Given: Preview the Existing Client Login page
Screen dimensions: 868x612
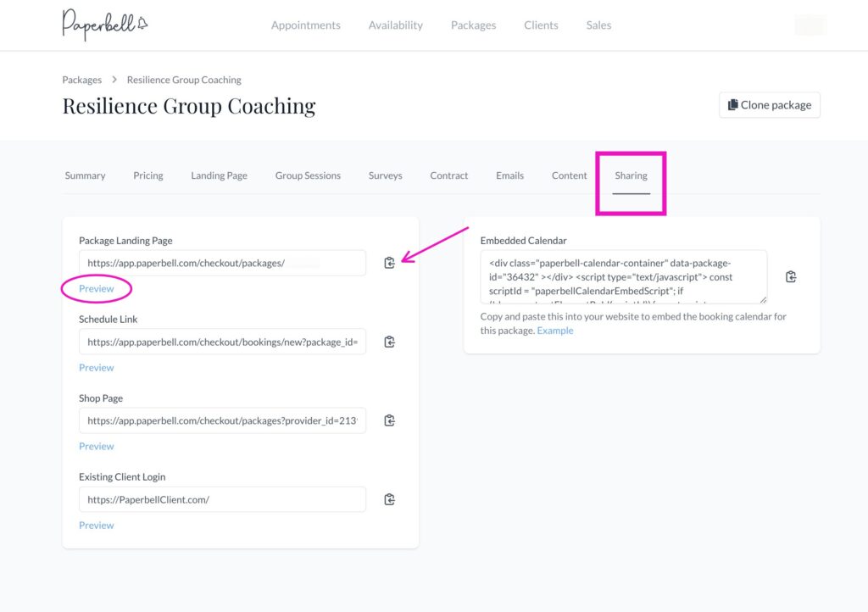Looking at the screenshot, I should click(97, 526).
